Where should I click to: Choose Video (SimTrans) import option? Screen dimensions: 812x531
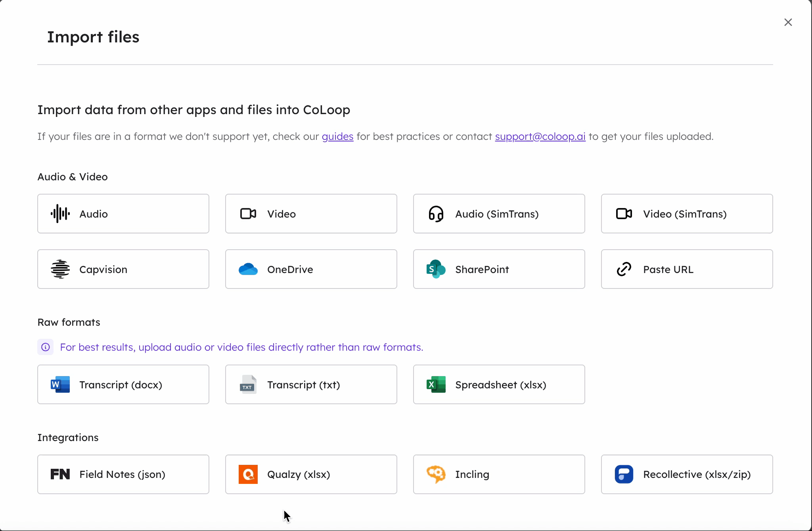click(x=687, y=214)
